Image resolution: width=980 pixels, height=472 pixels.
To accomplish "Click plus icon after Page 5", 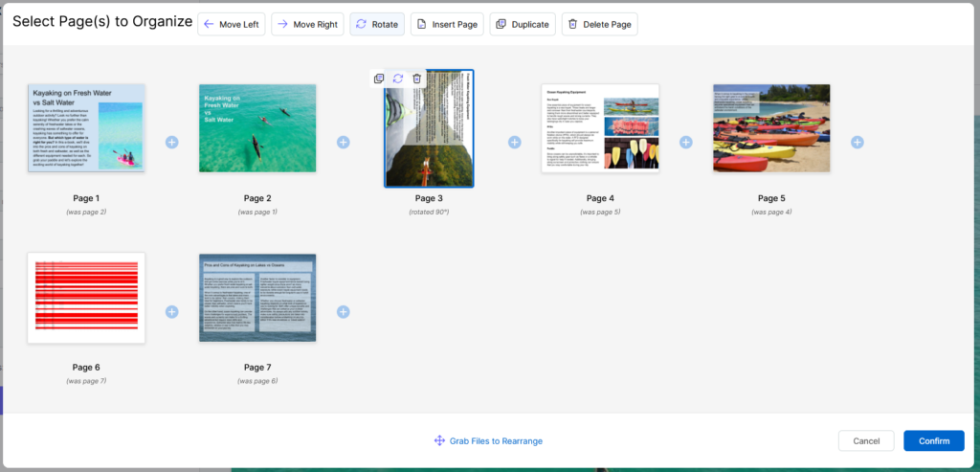I will click(857, 143).
